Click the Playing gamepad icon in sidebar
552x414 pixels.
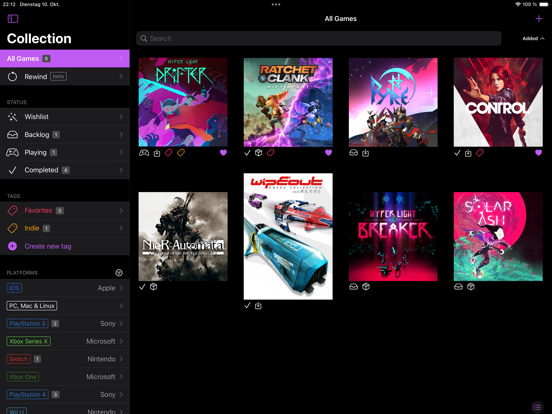pos(12,152)
